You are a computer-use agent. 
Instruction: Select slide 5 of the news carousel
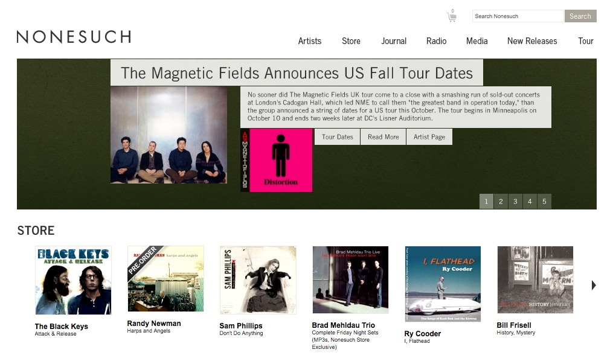click(544, 201)
